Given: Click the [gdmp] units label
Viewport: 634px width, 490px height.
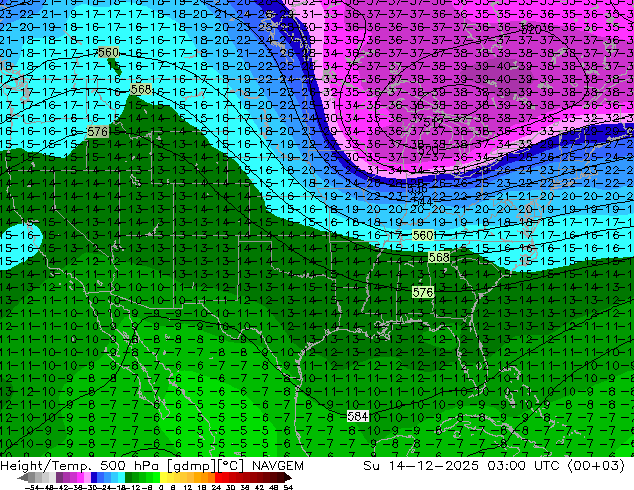Looking at the screenshot, I should 192,466.
